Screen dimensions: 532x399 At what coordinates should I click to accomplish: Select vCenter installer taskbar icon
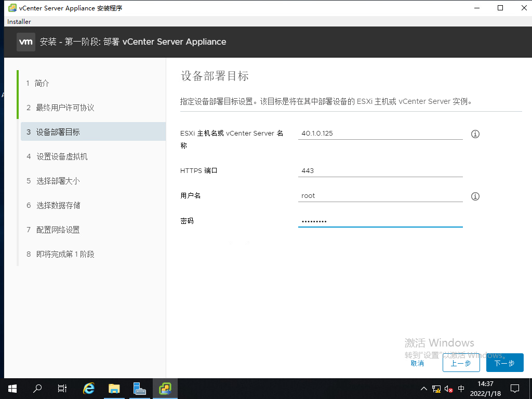coord(165,389)
